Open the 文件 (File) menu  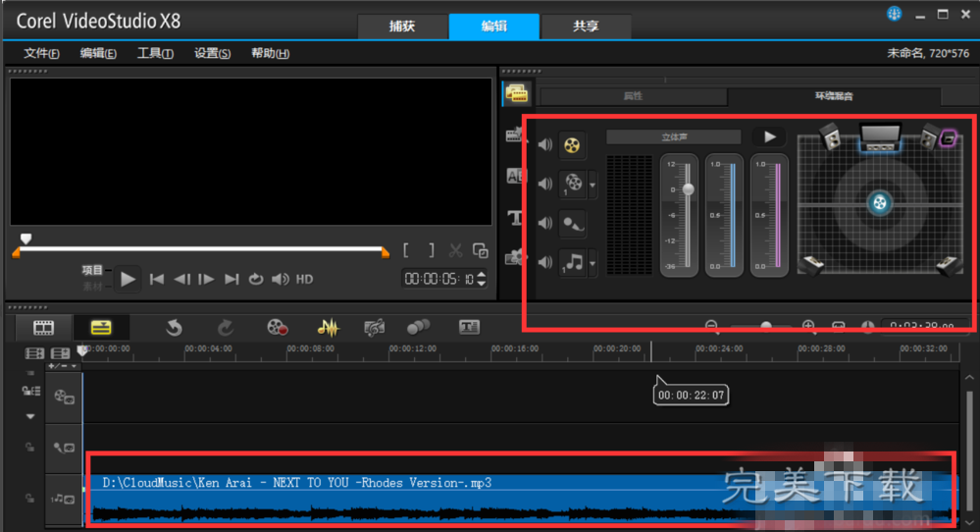click(x=41, y=53)
